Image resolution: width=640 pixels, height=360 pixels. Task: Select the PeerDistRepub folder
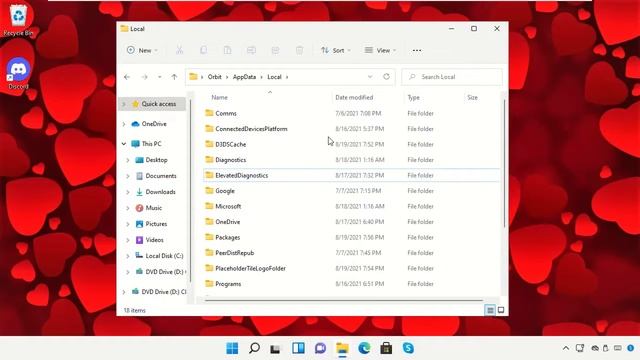point(351,253)
